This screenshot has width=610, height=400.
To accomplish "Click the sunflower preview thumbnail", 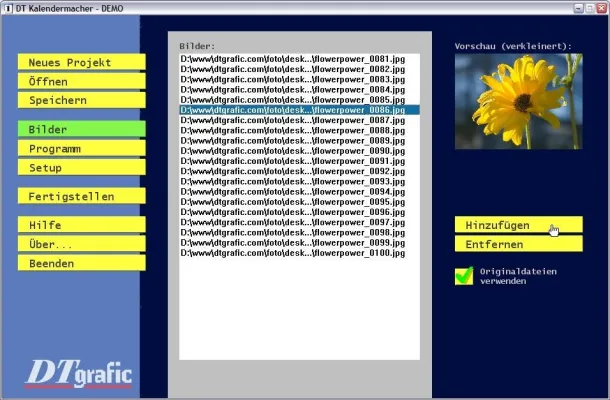I will point(518,101).
